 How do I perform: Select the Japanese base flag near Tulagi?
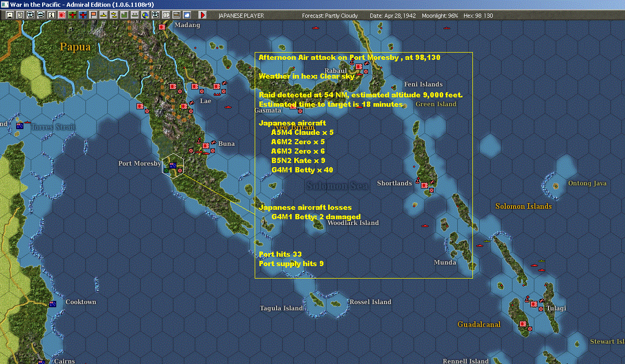click(535, 304)
